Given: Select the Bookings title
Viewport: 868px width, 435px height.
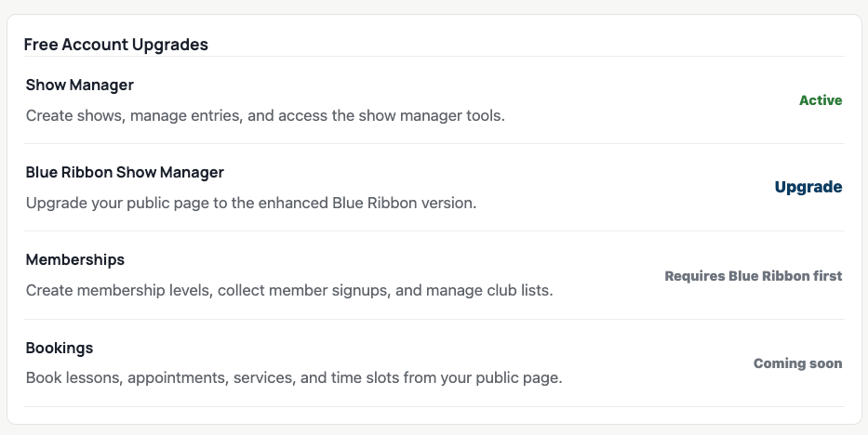Looking at the screenshot, I should 60,348.
